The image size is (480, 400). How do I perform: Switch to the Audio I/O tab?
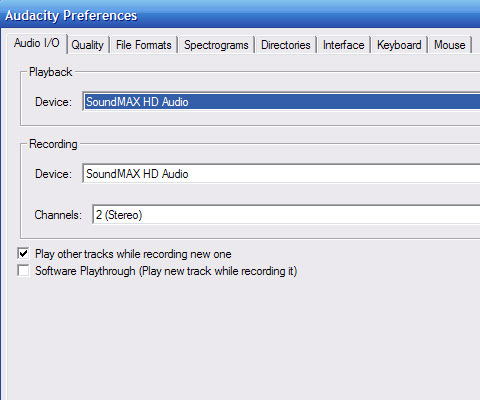click(x=37, y=43)
